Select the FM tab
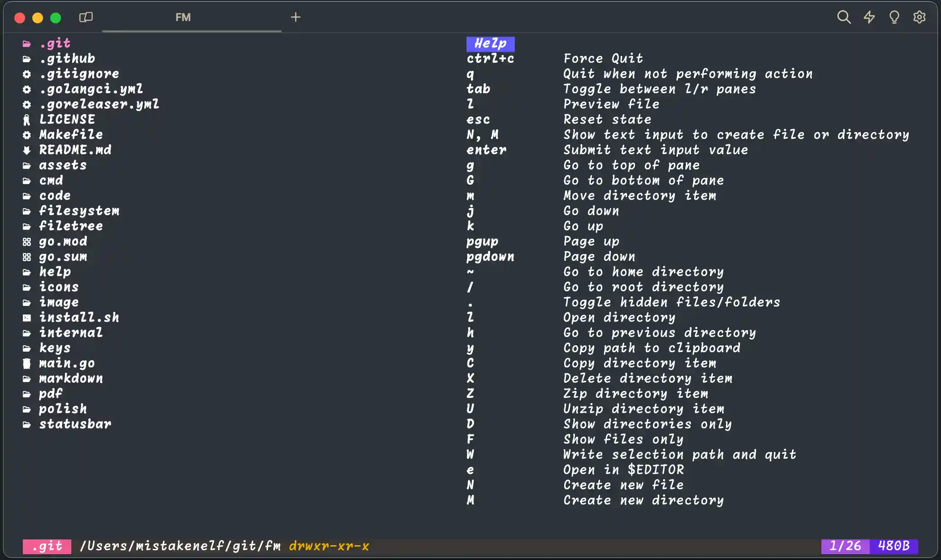The width and height of the screenshot is (941, 560). (182, 18)
